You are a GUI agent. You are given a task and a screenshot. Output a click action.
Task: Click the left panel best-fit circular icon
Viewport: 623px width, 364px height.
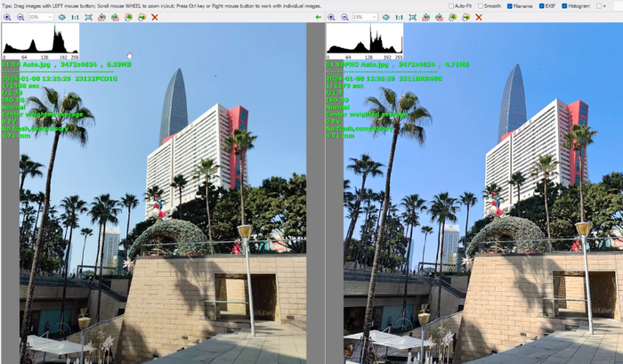pos(62,17)
